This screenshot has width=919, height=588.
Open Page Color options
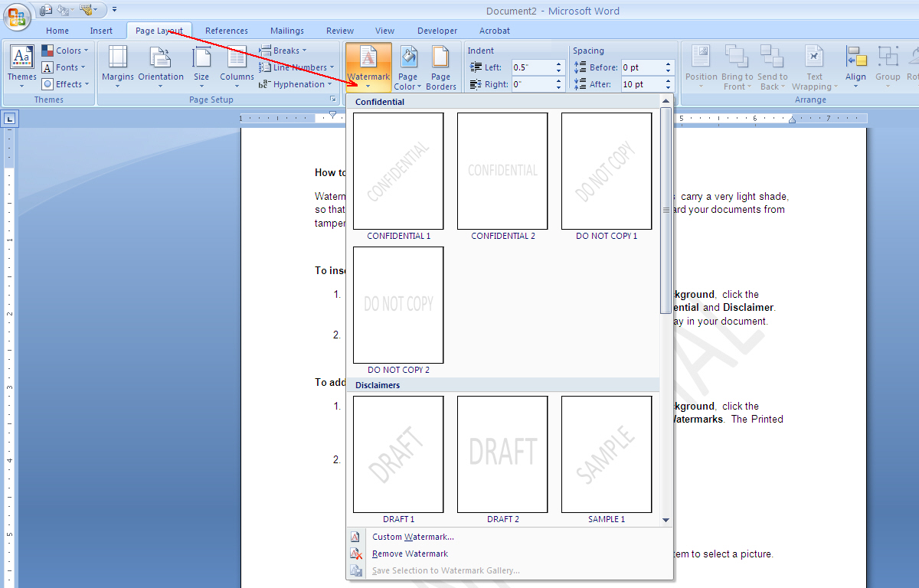point(407,67)
